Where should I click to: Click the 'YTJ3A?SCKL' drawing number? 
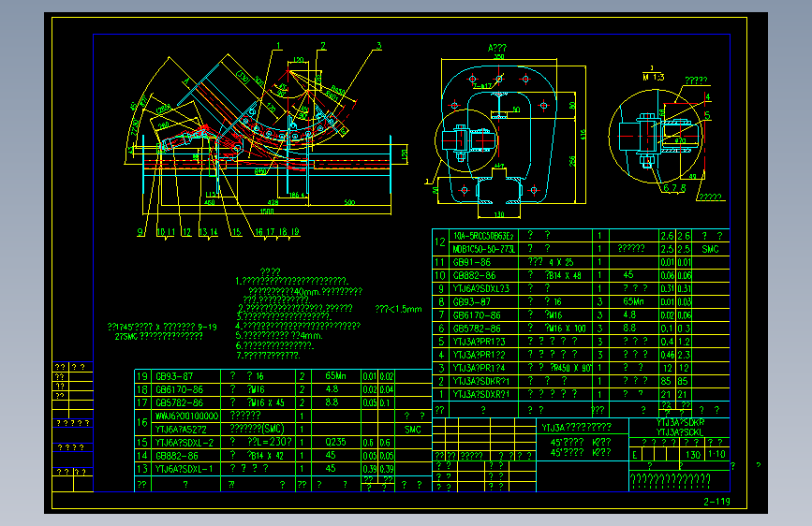(679, 431)
